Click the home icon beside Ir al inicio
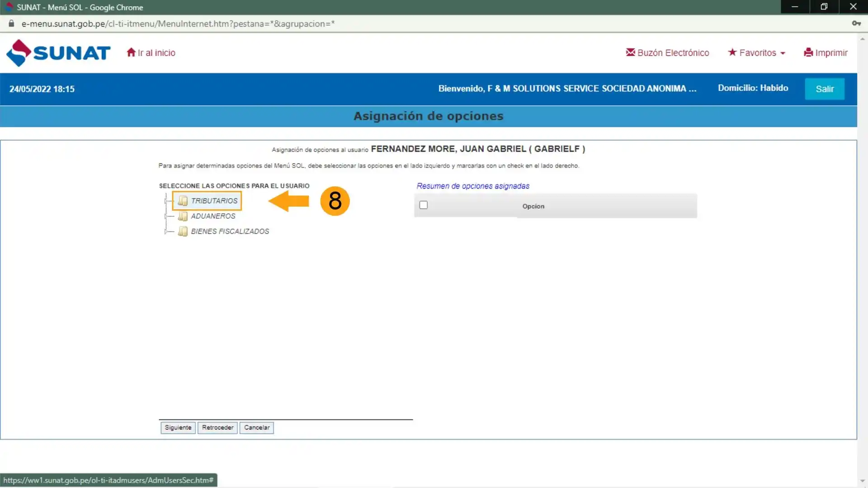Viewport: 868px width, 488px height. [131, 52]
